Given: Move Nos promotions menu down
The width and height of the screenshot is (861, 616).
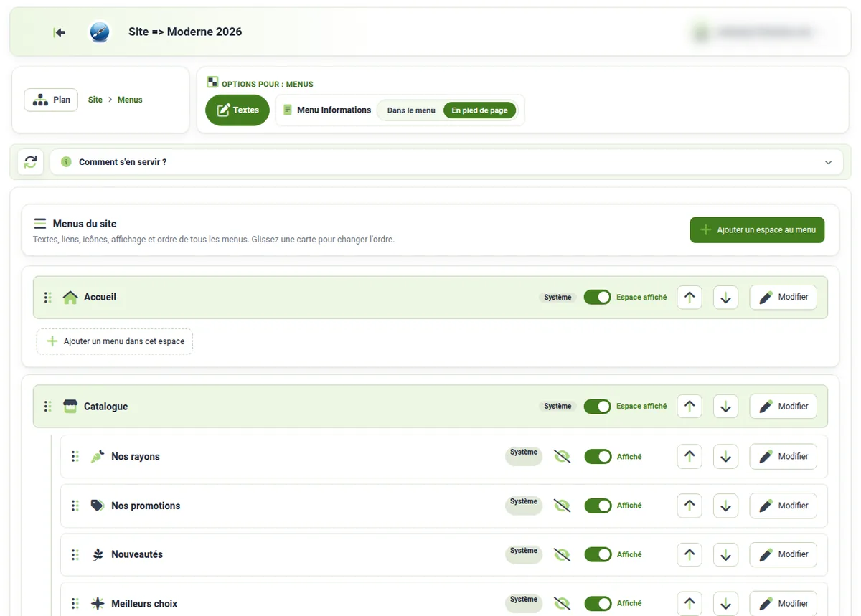Looking at the screenshot, I should pos(726,506).
